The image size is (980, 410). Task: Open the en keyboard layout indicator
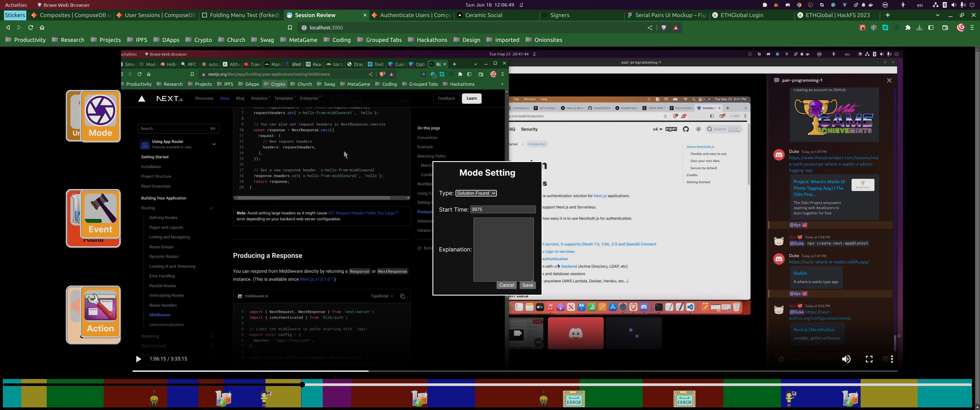click(920, 5)
